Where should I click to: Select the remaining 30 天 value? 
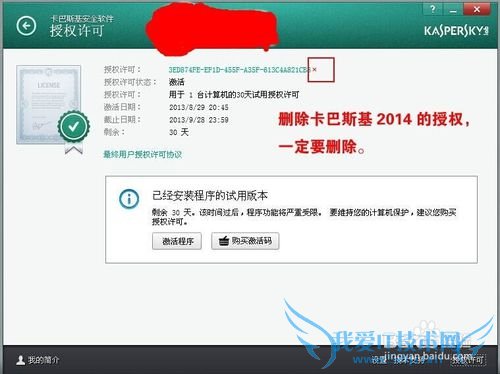tap(179, 132)
